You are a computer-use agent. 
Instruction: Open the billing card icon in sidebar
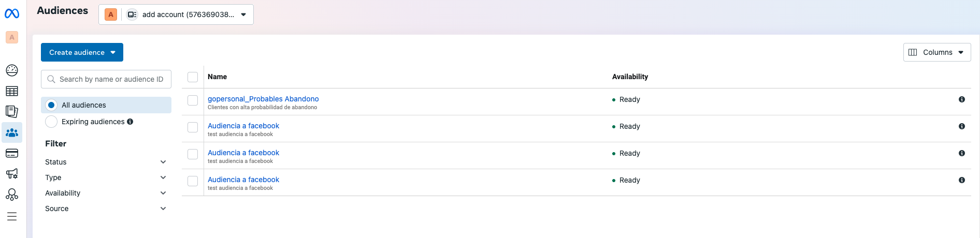click(x=12, y=153)
